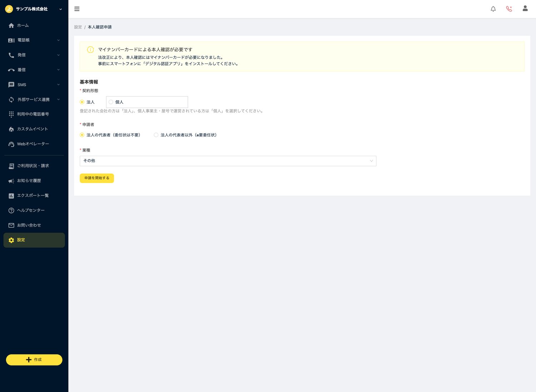Open 利用中の電話番号 dialpad icon
The image size is (536, 392).
(x=11, y=114)
